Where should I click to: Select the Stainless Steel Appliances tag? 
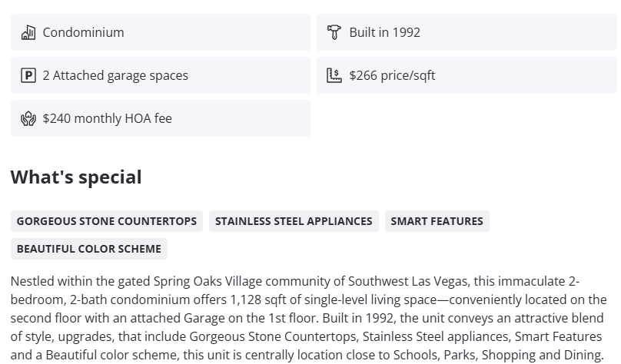coord(294,221)
